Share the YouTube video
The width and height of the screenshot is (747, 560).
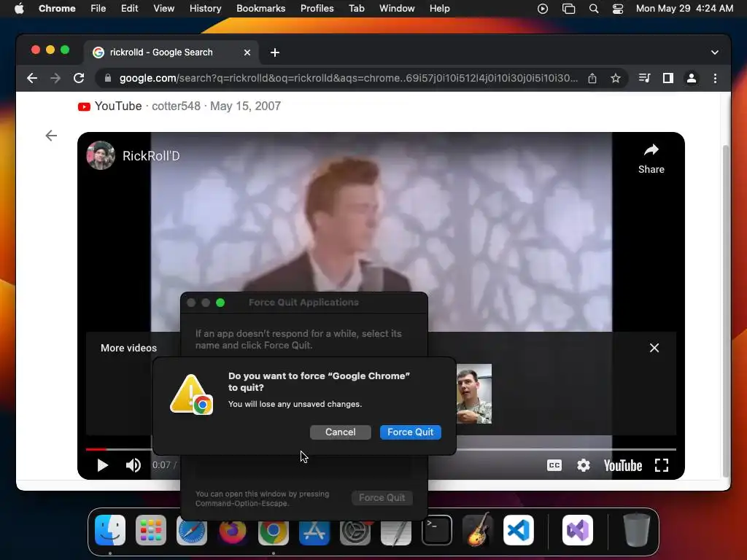tap(651, 159)
